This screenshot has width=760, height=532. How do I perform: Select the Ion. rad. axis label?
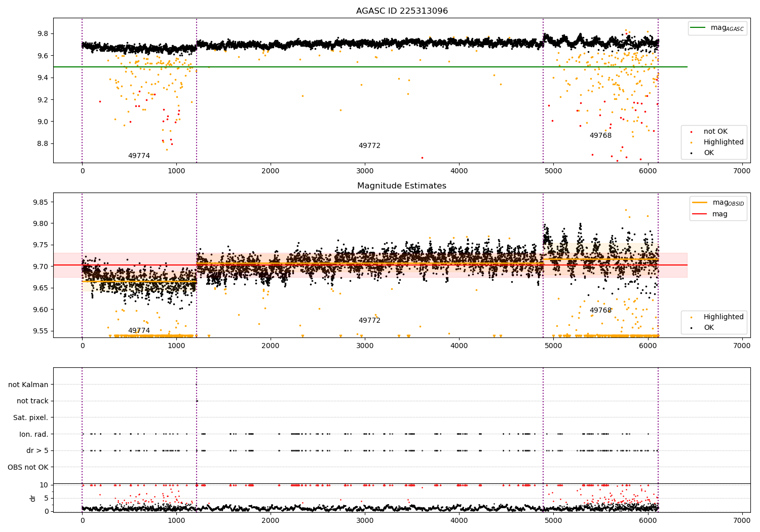coord(34,434)
